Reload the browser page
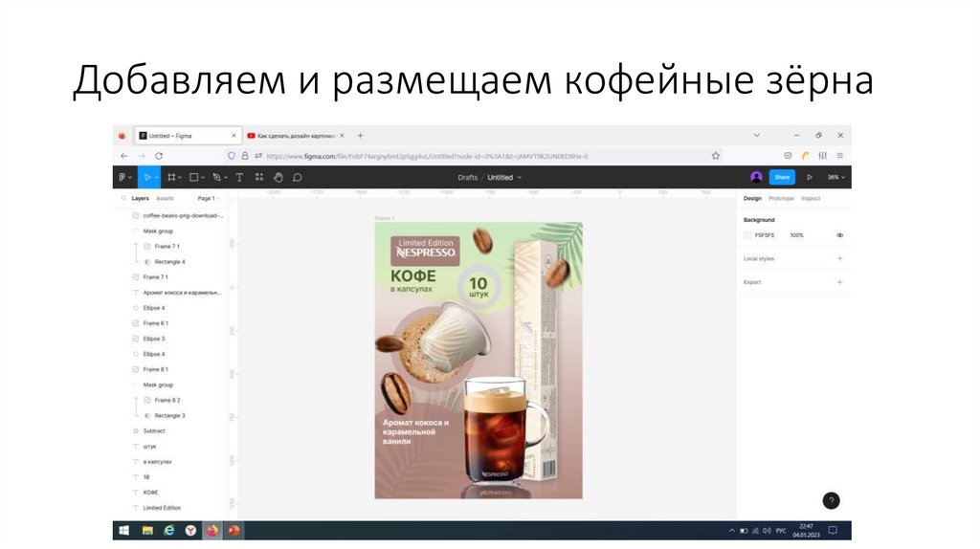This screenshot has width=980, height=549. click(x=159, y=156)
